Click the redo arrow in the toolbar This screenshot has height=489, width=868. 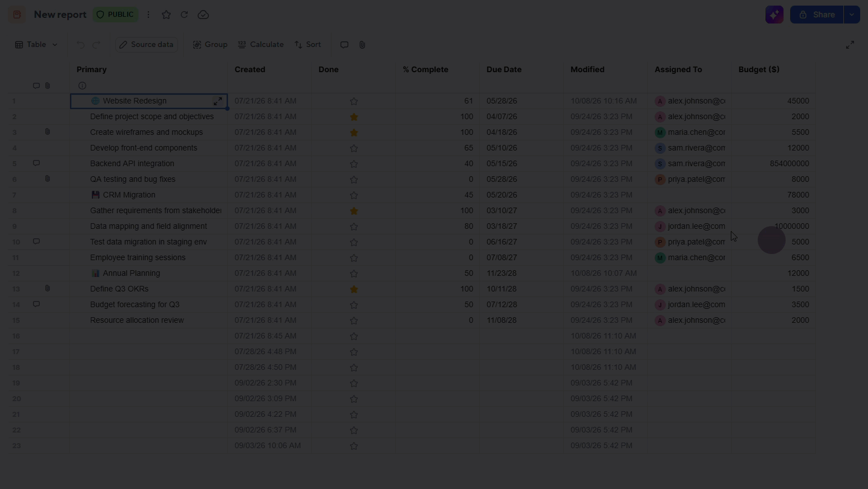(96, 45)
